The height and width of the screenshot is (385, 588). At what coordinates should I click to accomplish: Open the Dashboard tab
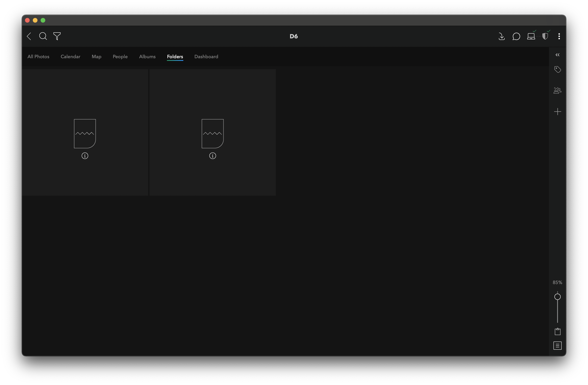coord(206,57)
